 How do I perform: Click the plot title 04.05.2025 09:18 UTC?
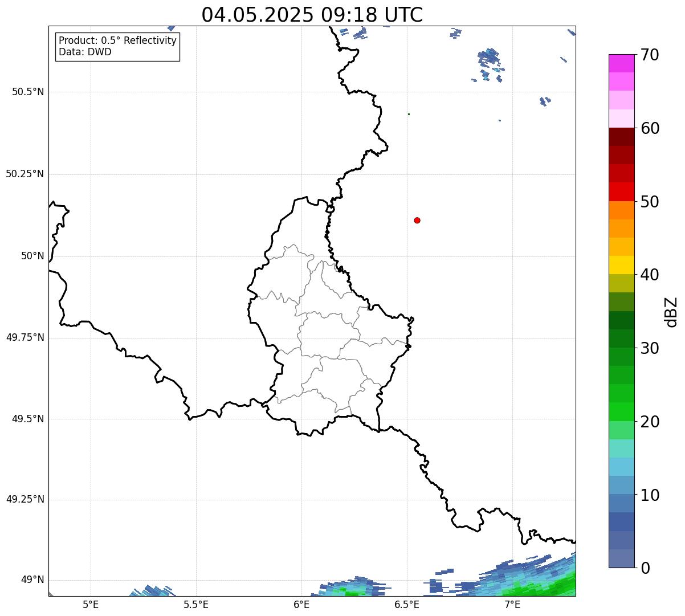click(x=312, y=14)
